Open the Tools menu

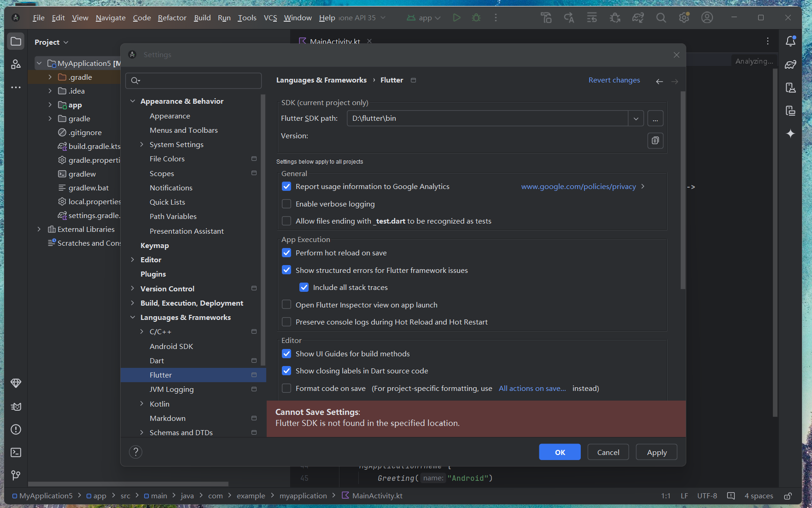pos(247,18)
